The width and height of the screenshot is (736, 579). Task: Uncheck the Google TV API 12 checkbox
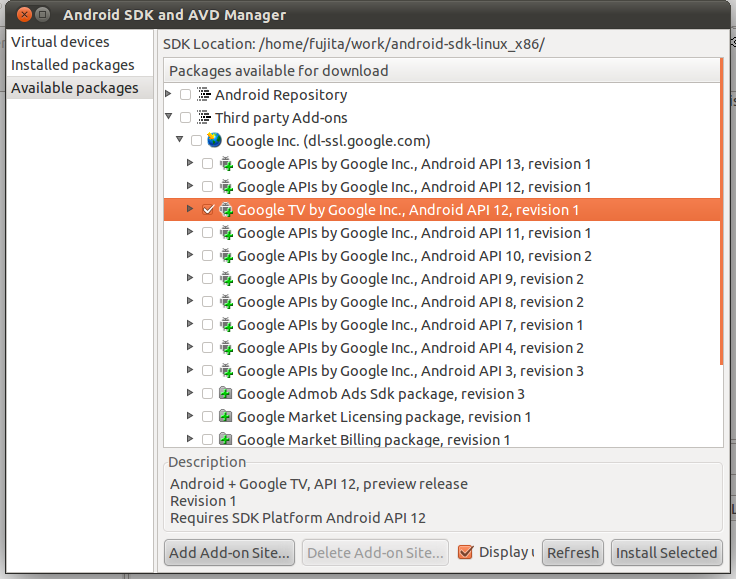(208, 209)
